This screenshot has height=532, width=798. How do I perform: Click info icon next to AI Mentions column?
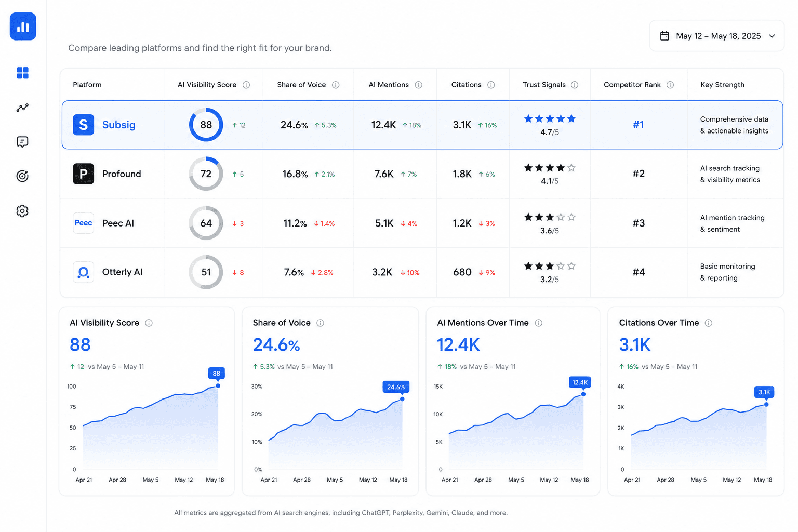(419, 85)
